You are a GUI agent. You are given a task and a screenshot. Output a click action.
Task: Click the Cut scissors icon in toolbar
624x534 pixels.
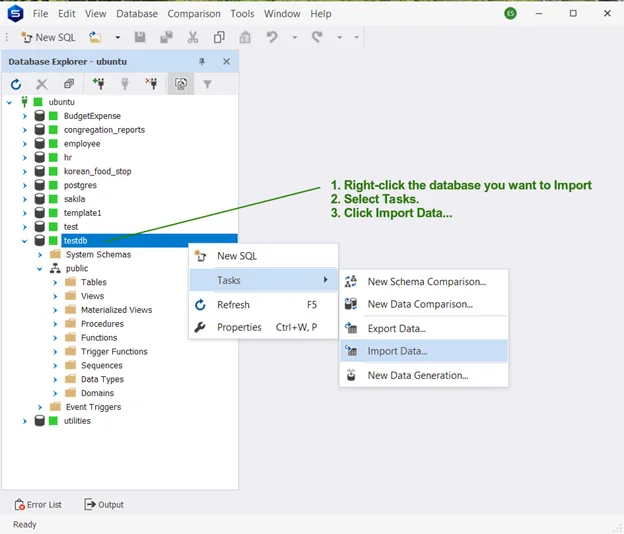193,37
